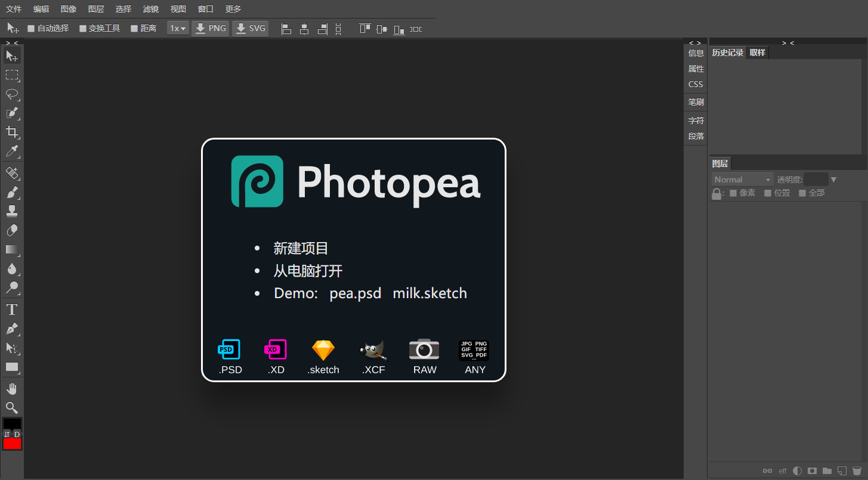Toggle the 距离 checkbox
The width and height of the screenshot is (868, 480).
point(134,29)
